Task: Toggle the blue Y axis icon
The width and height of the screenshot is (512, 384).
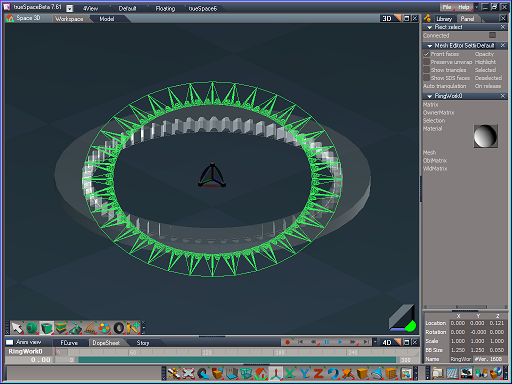Action: 304,373
